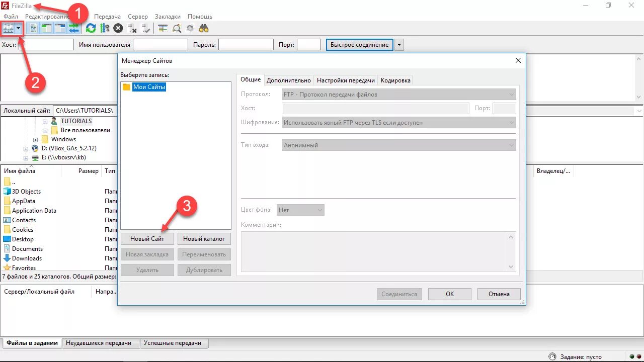Expand the Все пользователи tree node
The height and width of the screenshot is (362, 644).
click(x=45, y=130)
